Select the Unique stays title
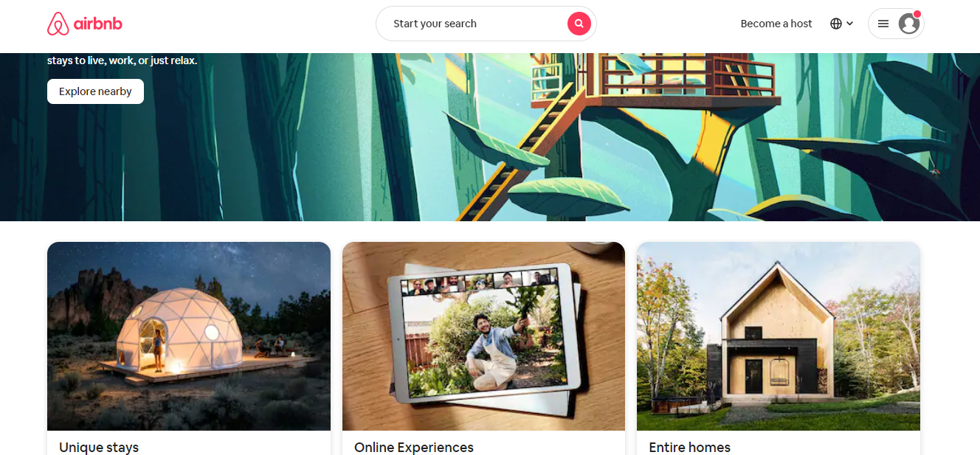The height and width of the screenshot is (455, 980). coord(99,447)
